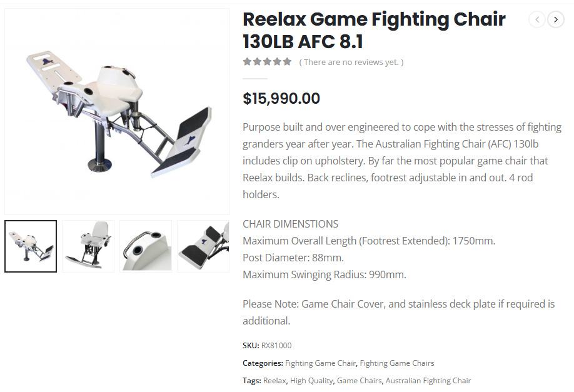Select the first chair thumbnail
Image resolution: width=574 pixels, height=392 pixels.
coord(31,246)
